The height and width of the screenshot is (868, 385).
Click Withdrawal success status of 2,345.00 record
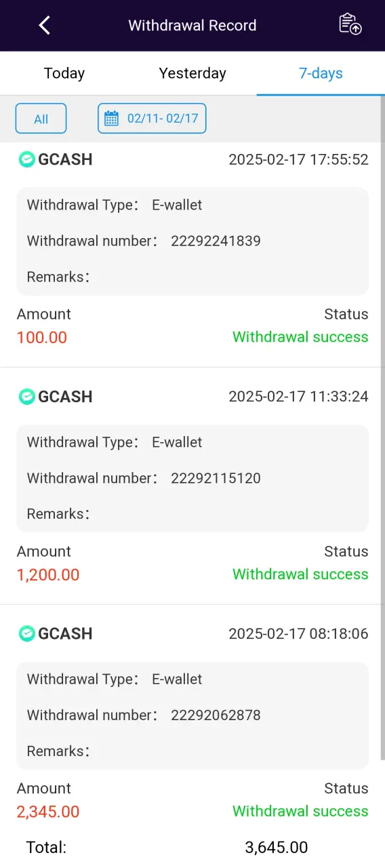point(300,811)
